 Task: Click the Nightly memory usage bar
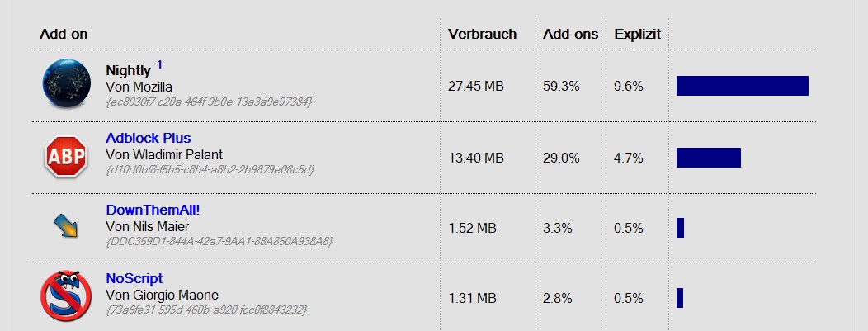(x=742, y=86)
